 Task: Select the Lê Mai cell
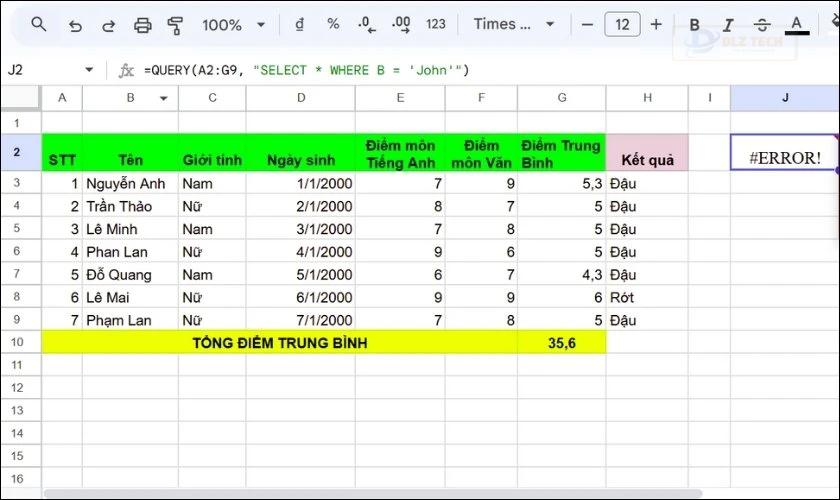pyautogui.click(x=130, y=297)
